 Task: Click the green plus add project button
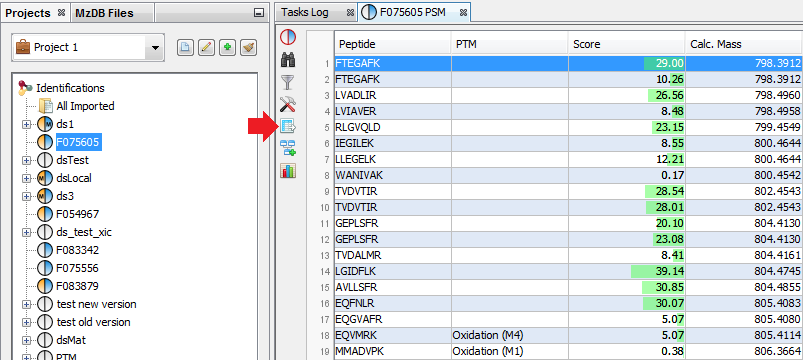point(227,47)
